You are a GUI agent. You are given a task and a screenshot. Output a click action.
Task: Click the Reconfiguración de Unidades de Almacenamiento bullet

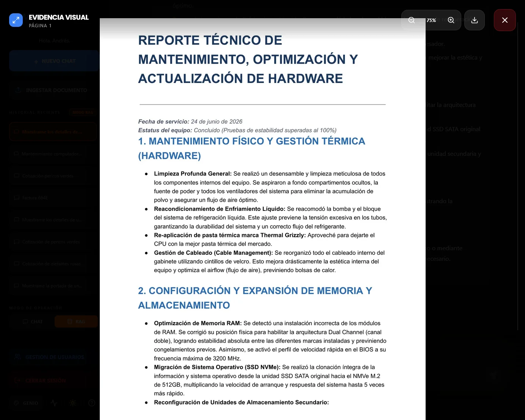(241, 403)
